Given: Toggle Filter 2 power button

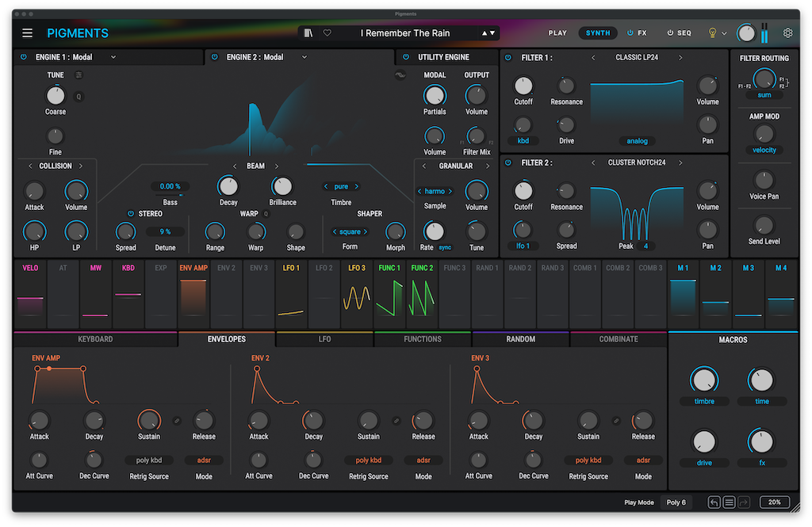Looking at the screenshot, I should click(508, 162).
